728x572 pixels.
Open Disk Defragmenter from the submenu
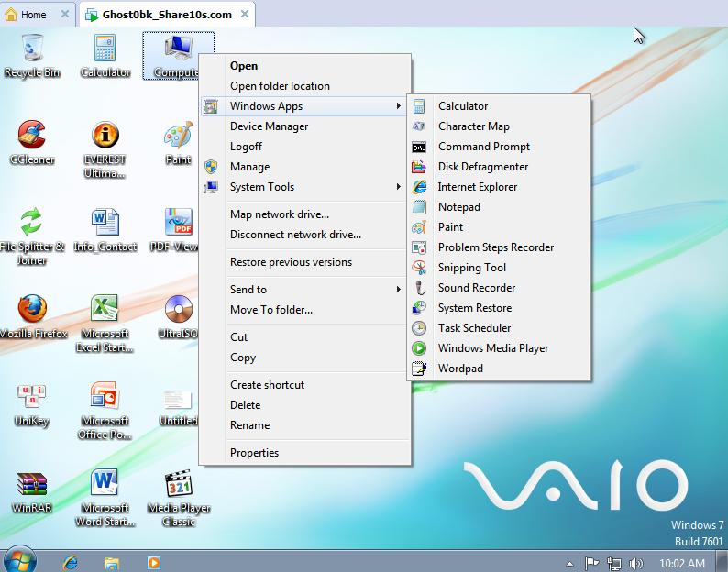click(499, 167)
